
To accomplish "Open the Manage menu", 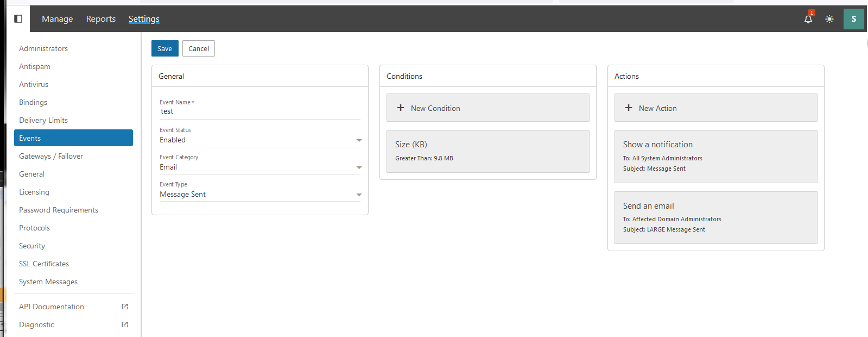I will tap(57, 19).
